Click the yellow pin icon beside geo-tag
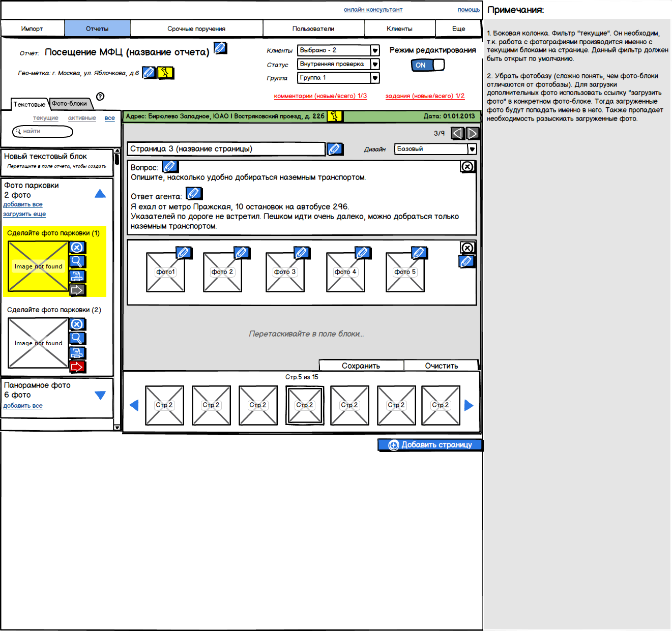Image resolution: width=672 pixels, height=631 pixels. (x=165, y=73)
